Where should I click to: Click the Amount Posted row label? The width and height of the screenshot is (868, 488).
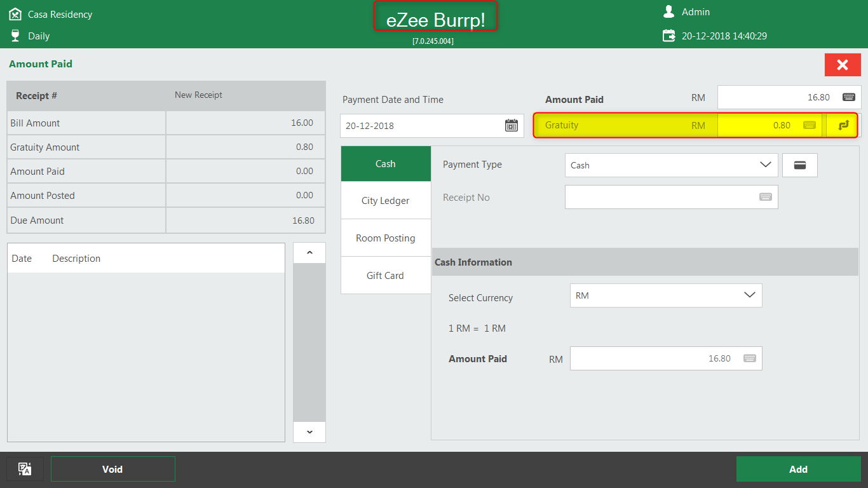[x=43, y=196]
